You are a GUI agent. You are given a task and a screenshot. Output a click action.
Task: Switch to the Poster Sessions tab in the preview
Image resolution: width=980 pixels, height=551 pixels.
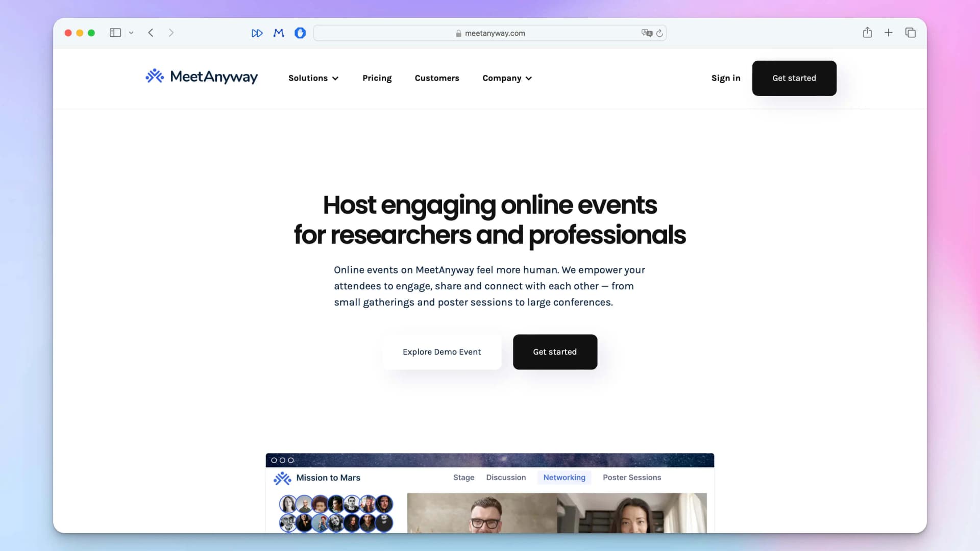click(x=631, y=477)
